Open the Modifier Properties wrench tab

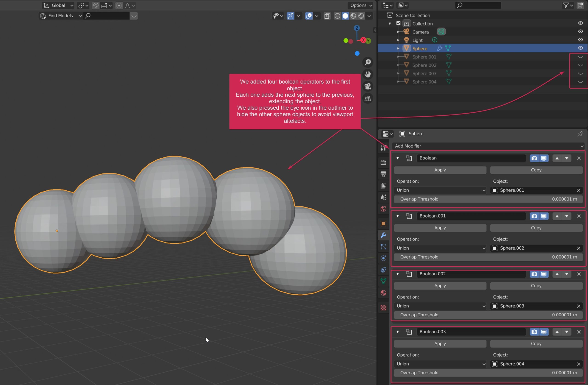click(383, 235)
